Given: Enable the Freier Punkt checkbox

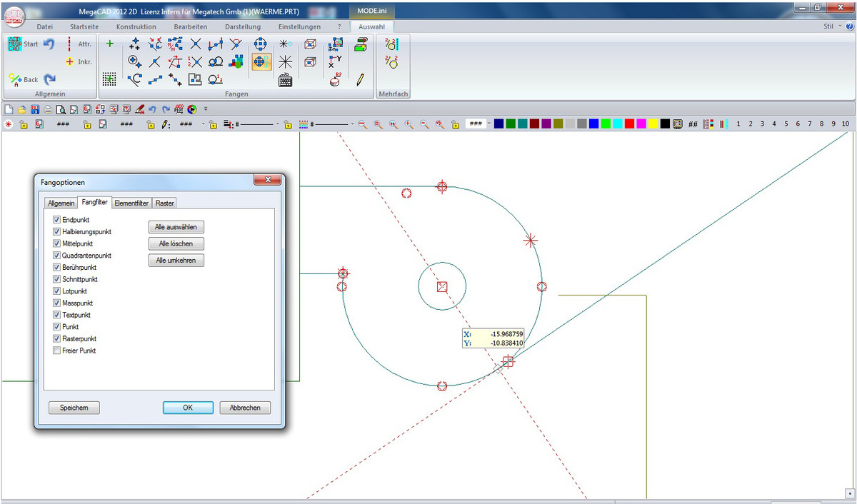Looking at the screenshot, I should tap(57, 351).
